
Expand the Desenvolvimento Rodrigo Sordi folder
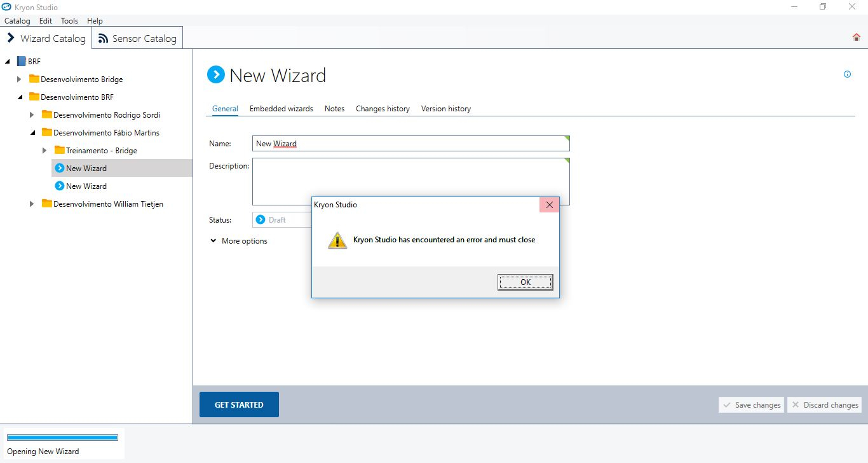pos(32,115)
